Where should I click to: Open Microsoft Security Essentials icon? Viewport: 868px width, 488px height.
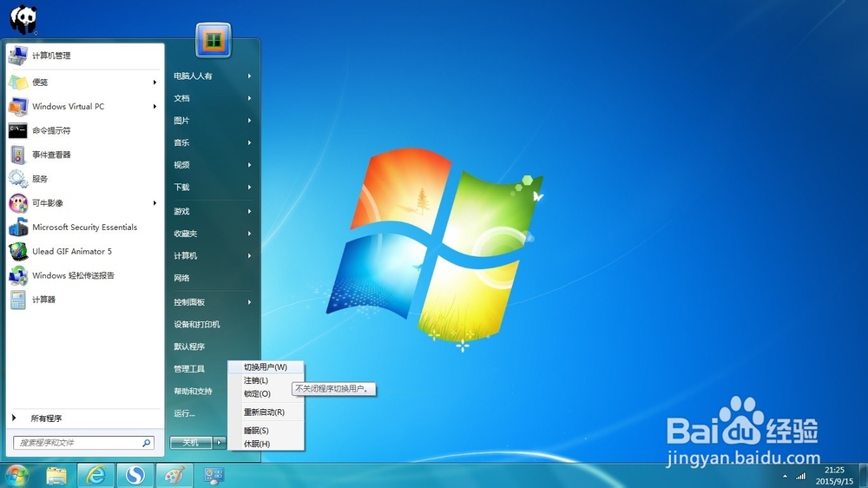pos(17,228)
